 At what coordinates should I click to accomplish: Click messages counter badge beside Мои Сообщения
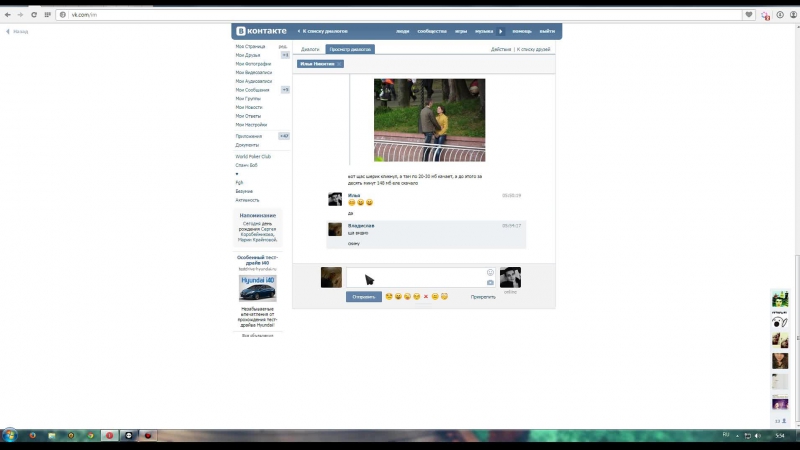tap(285, 90)
